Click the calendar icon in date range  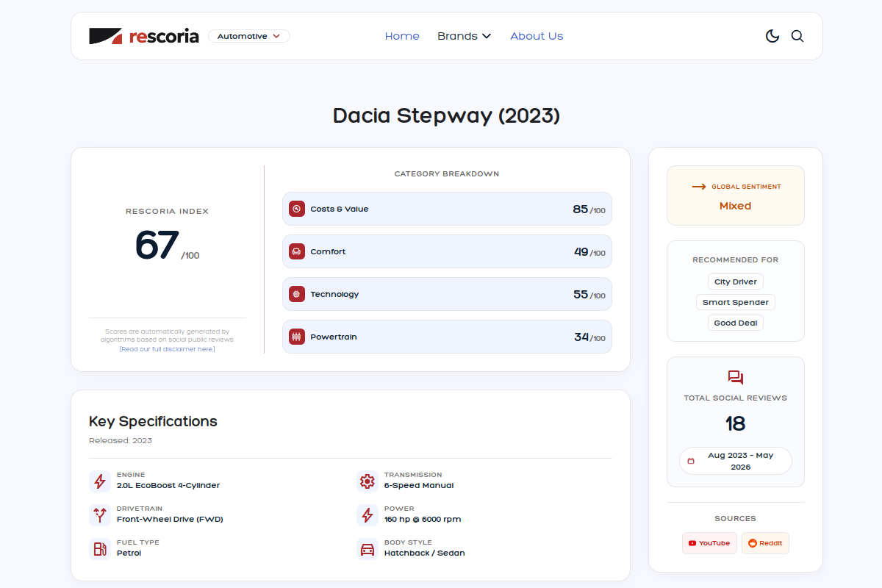click(691, 461)
